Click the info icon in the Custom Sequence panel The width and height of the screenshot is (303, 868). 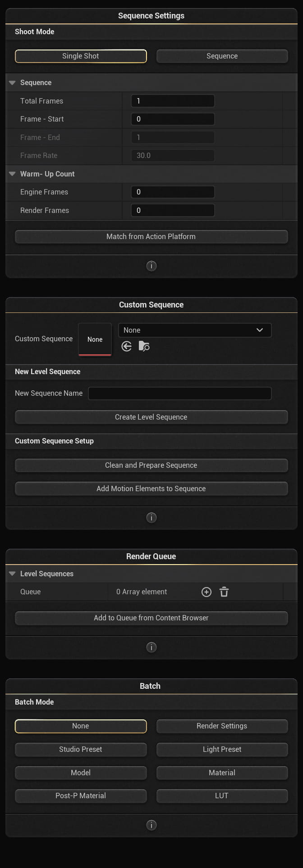click(151, 517)
